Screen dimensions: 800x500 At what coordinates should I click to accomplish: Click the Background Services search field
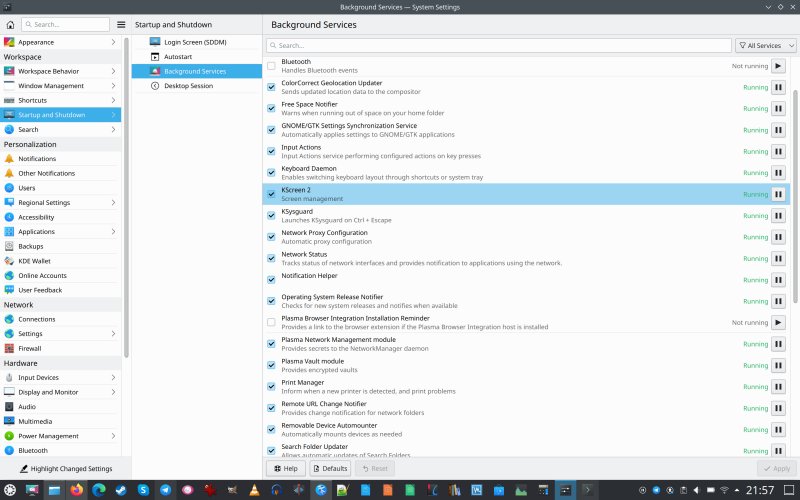(x=498, y=45)
